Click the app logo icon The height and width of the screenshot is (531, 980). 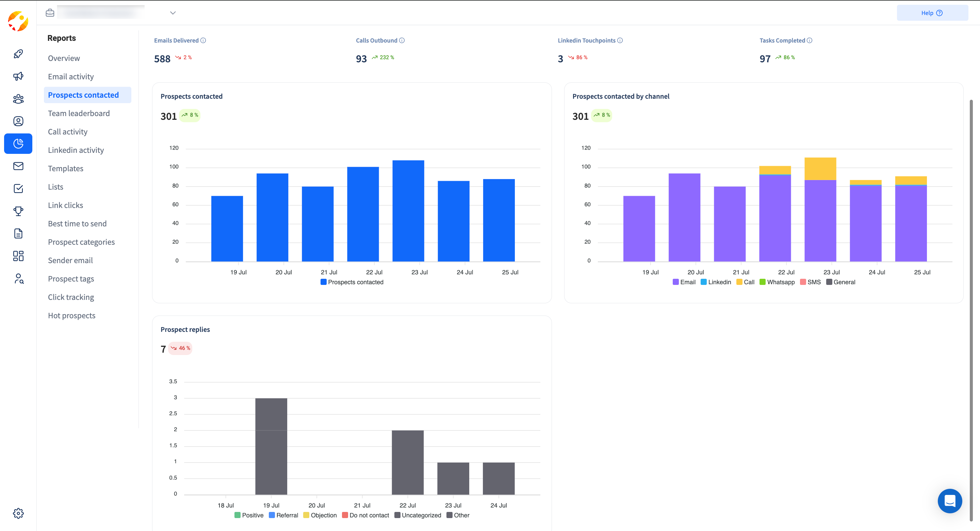[18, 21]
